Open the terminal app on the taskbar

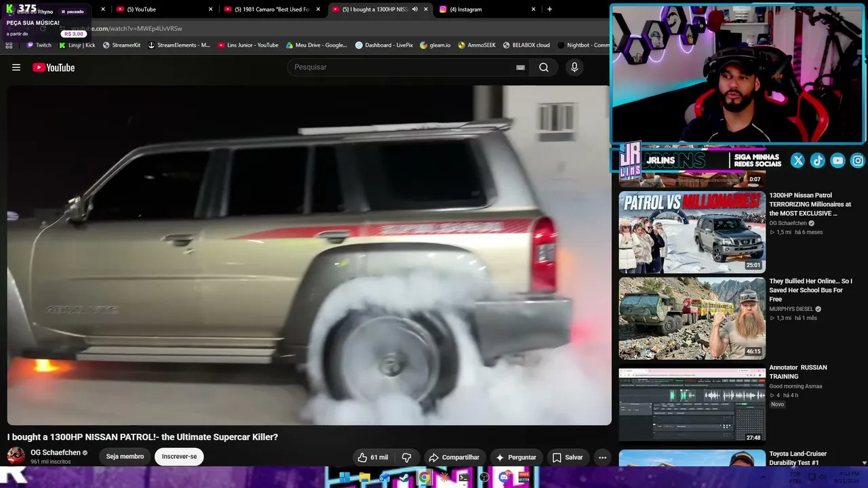click(x=464, y=477)
